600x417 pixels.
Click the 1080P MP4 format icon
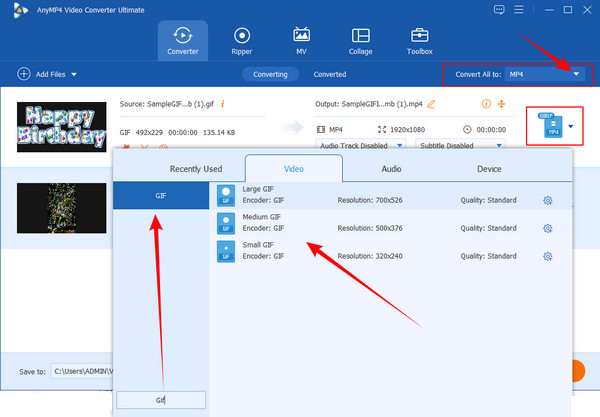(550, 125)
